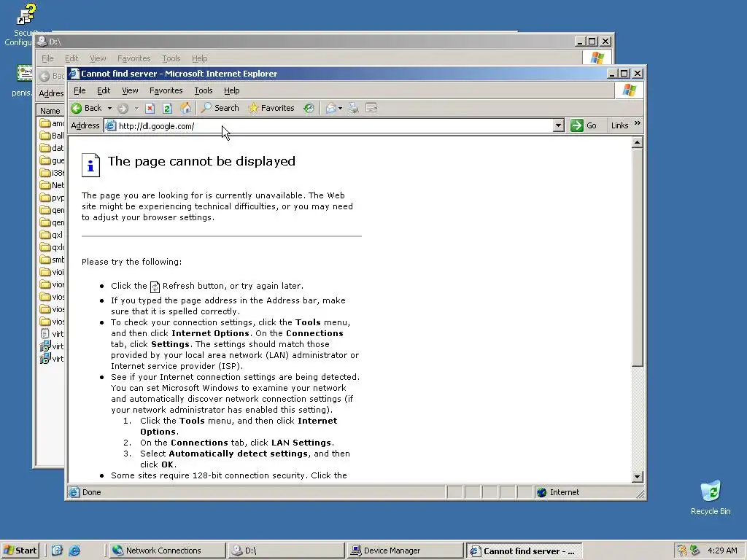Click the Internet zone icon in status bar
This screenshot has height=560, width=747.
(542, 492)
